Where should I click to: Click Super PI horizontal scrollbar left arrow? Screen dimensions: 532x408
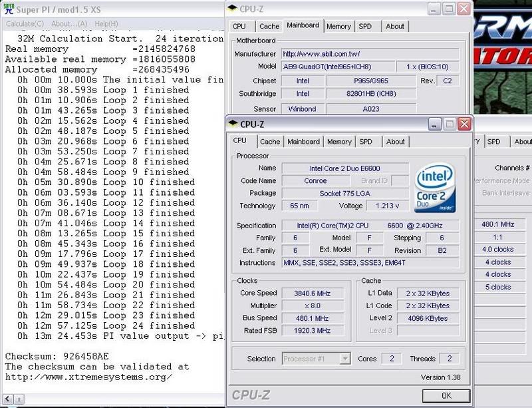pyautogui.click(x=8, y=399)
